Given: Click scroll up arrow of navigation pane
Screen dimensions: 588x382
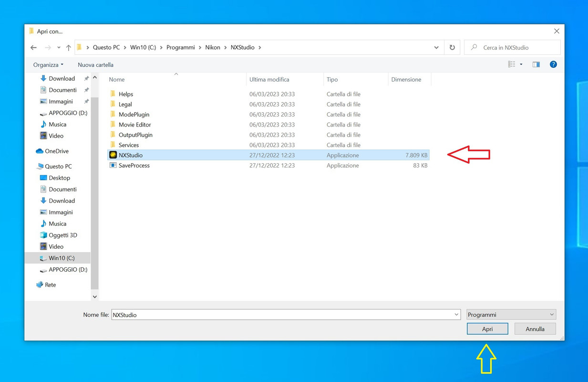Looking at the screenshot, I should tap(94, 77).
